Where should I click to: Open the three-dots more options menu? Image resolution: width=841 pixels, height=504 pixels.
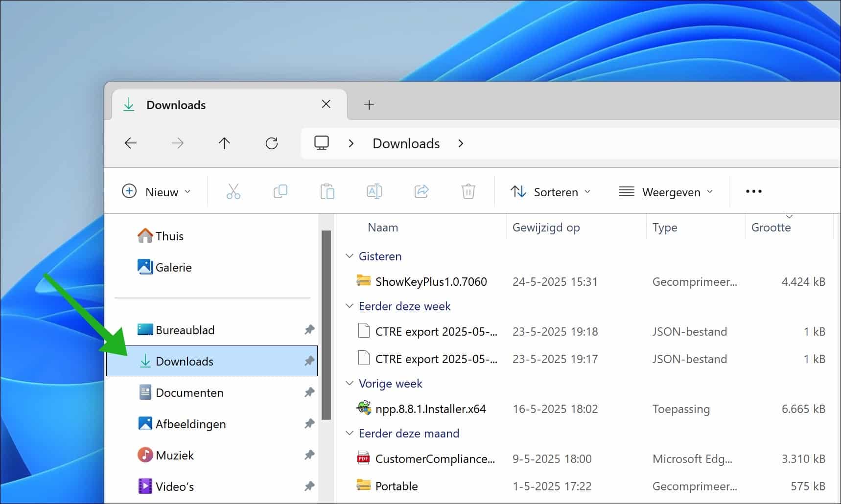tap(753, 191)
